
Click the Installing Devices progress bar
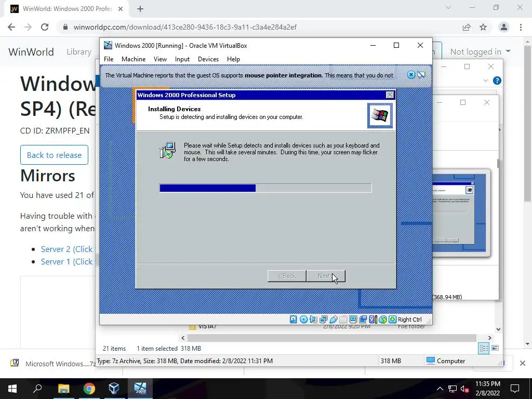(x=265, y=188)
